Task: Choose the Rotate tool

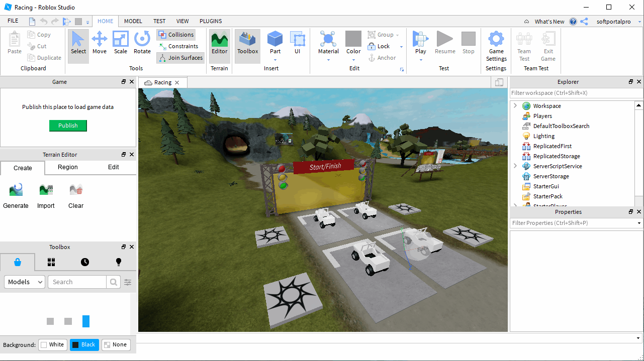Action: (142, 43)
